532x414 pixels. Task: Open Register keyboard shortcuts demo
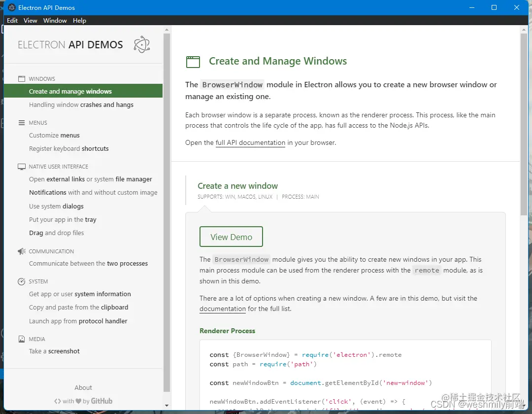(69, 149)
